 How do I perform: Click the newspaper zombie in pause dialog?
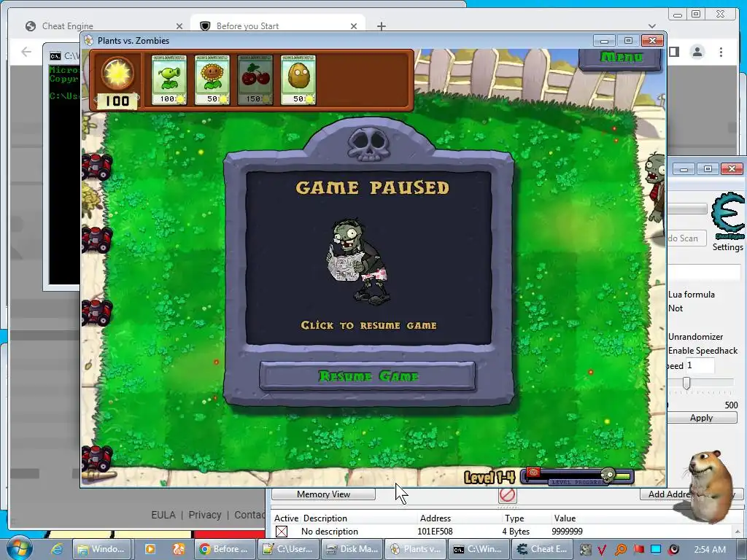tap(357, 261)
